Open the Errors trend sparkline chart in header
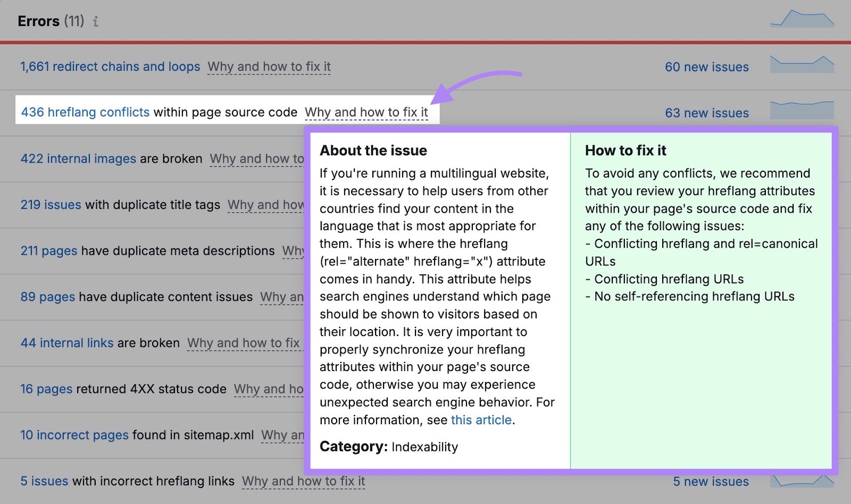This screenshot has height=504, width=851. [x=802, y=18]
